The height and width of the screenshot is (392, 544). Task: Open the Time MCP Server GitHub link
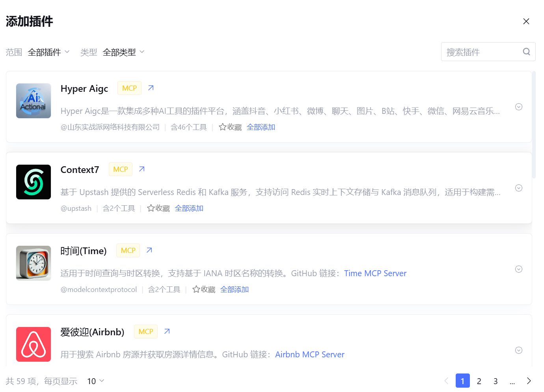click(375, 273)
